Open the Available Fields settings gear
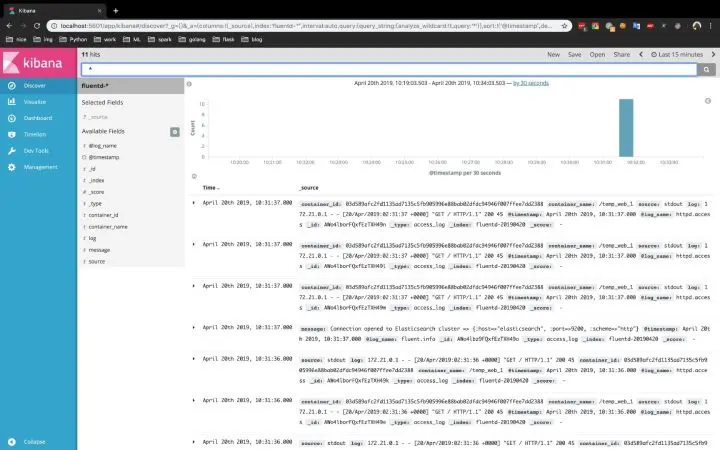The image size is (720, 450). click(175, 132)
